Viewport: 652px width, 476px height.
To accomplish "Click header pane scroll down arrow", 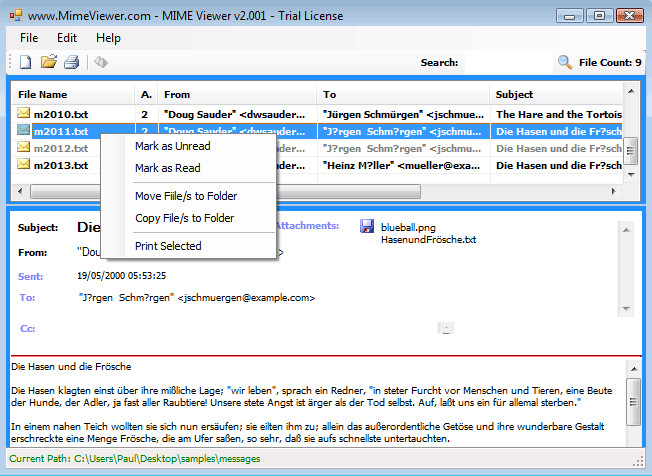I will [x=626, y=309].
